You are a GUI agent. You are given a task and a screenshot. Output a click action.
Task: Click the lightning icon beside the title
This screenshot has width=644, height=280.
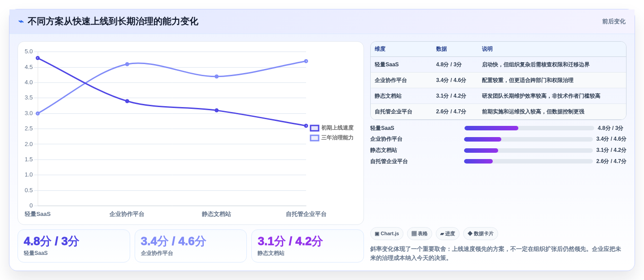(x=21, y=22)
